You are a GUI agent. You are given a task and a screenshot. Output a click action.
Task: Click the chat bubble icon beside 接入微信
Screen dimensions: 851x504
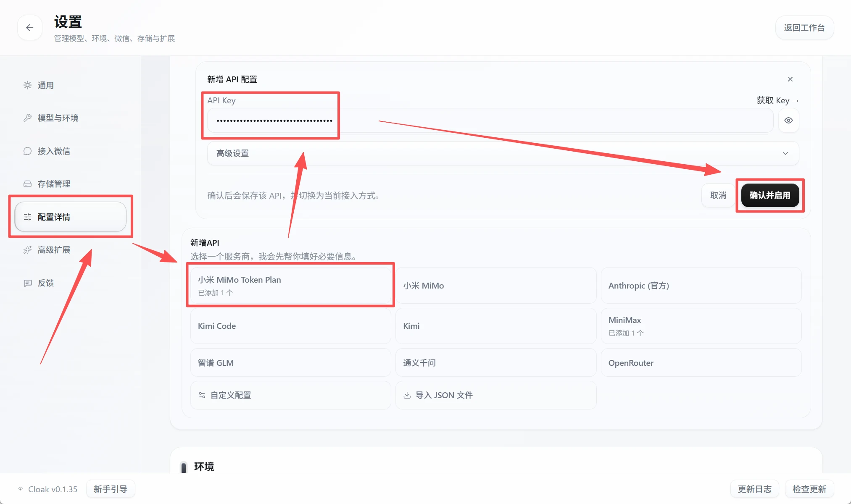tap(27, 151)
